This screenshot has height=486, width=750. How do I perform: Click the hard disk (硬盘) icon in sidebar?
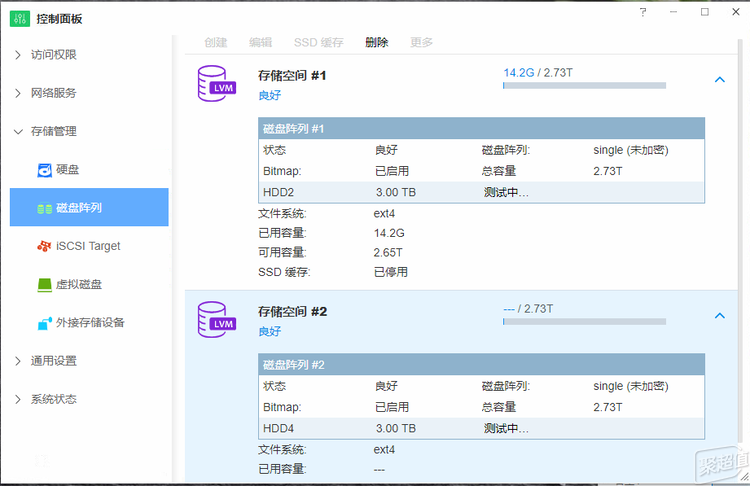[x=44, y=170]
